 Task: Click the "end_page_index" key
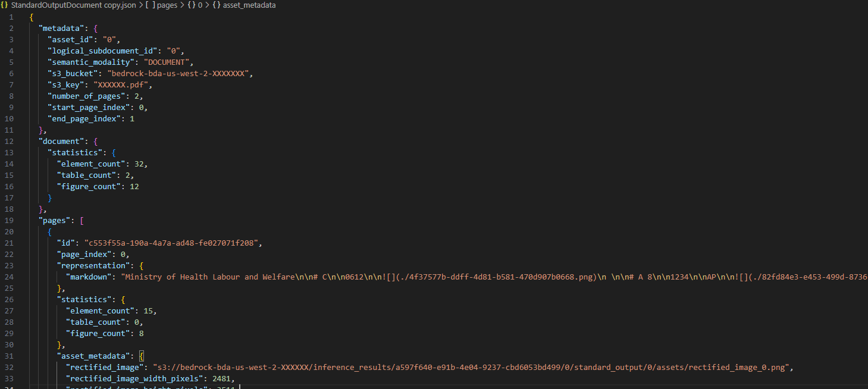(84, 118)
